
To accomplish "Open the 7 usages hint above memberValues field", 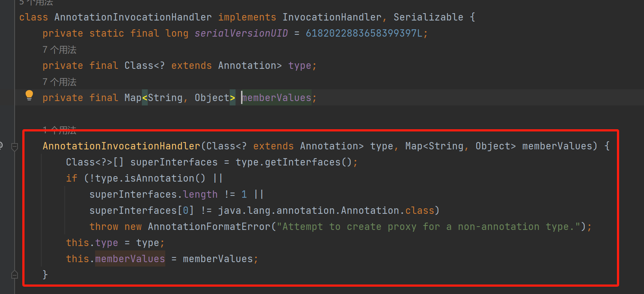I will 59,82.
